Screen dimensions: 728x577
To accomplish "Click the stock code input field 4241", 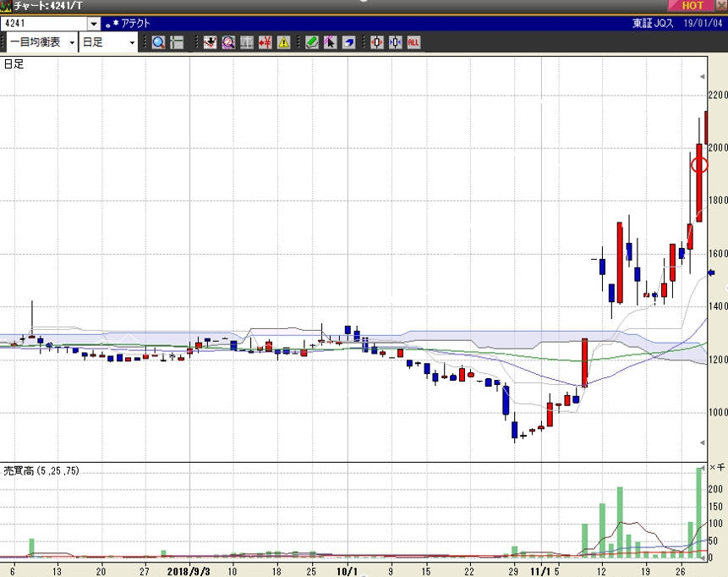I will tap(44, 24).
